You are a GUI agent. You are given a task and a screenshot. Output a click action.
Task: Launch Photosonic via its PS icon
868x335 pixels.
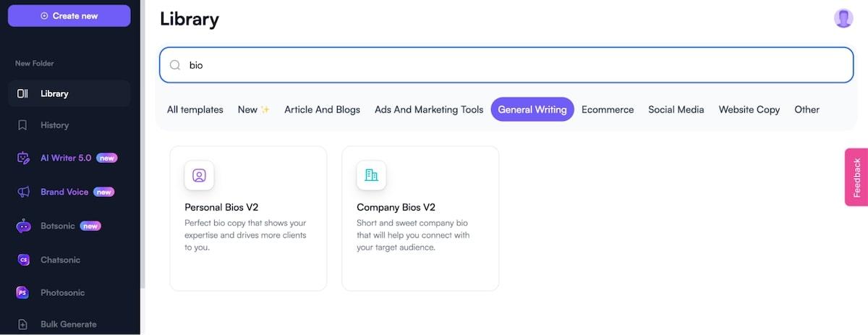23,293
